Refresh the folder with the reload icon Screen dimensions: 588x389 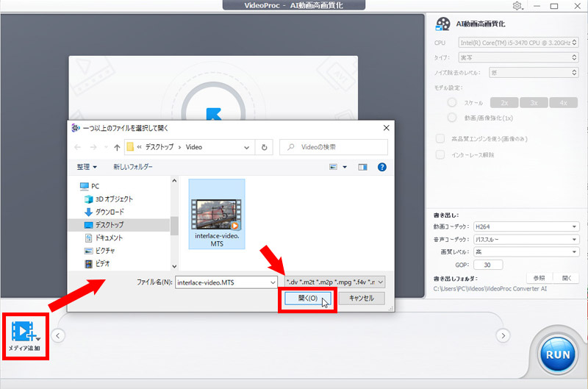tap(264, 146)
